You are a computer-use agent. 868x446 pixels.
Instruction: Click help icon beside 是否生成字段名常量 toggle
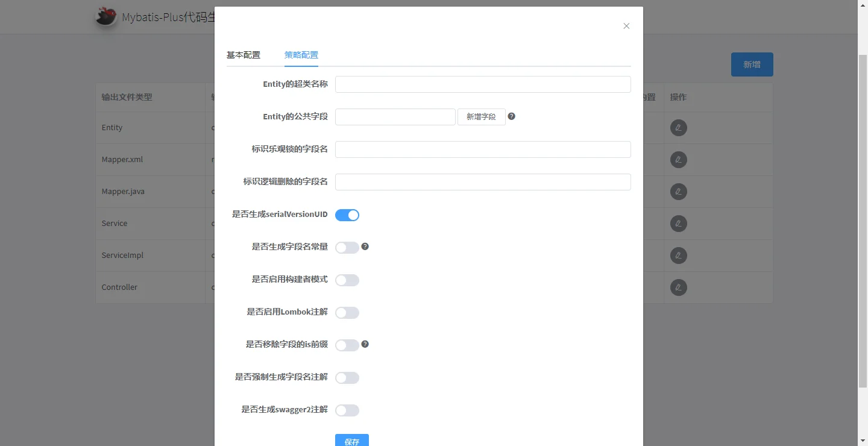pyautogui.click(x=365, y=247)
